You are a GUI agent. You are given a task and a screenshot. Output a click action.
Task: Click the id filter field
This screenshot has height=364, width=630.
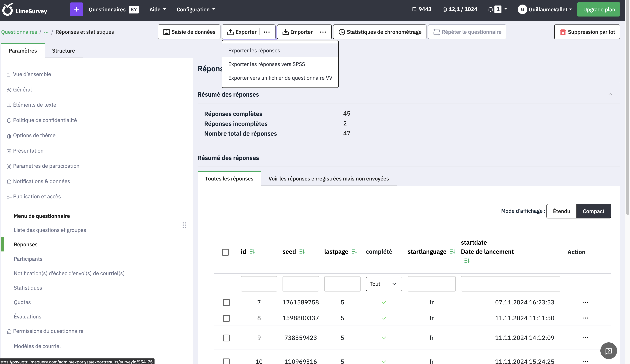pos(259,284)
